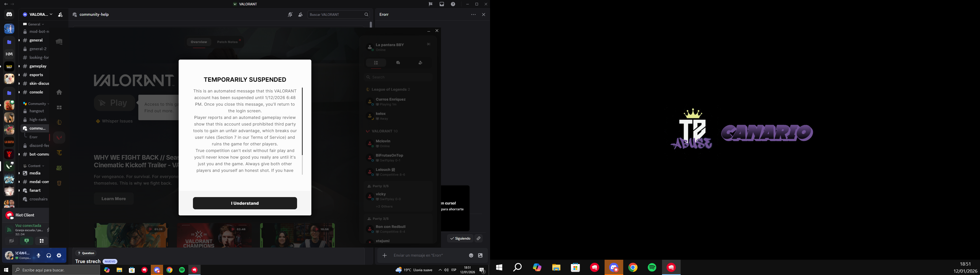The image size is (980, 275).
Task: Switch to the Patch Notes tab
Action: (227, 42)
